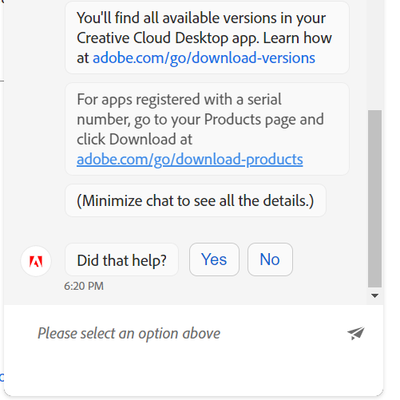
Task: Click the scrollbar track above the thumb
Action: click(x=375, y=55)
